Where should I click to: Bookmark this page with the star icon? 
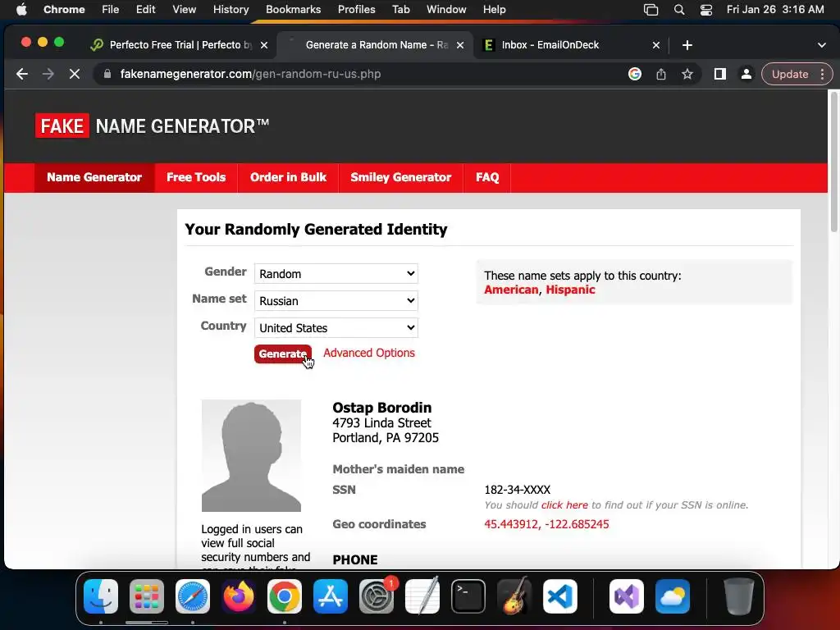(687, 74)
